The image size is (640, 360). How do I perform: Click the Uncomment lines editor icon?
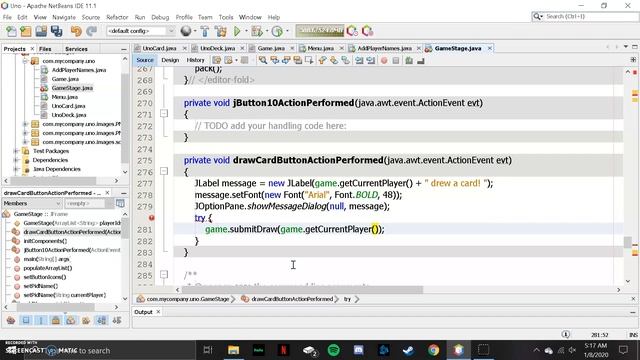[421, 60]
